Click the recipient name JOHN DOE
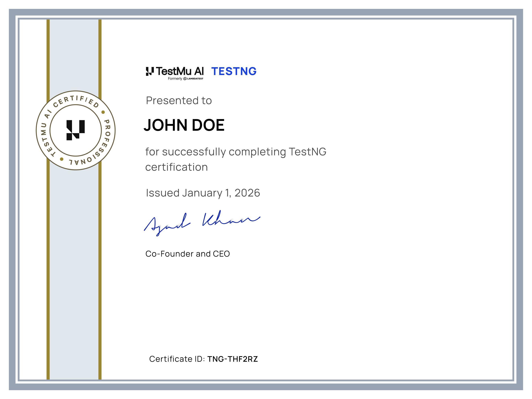 185,125
